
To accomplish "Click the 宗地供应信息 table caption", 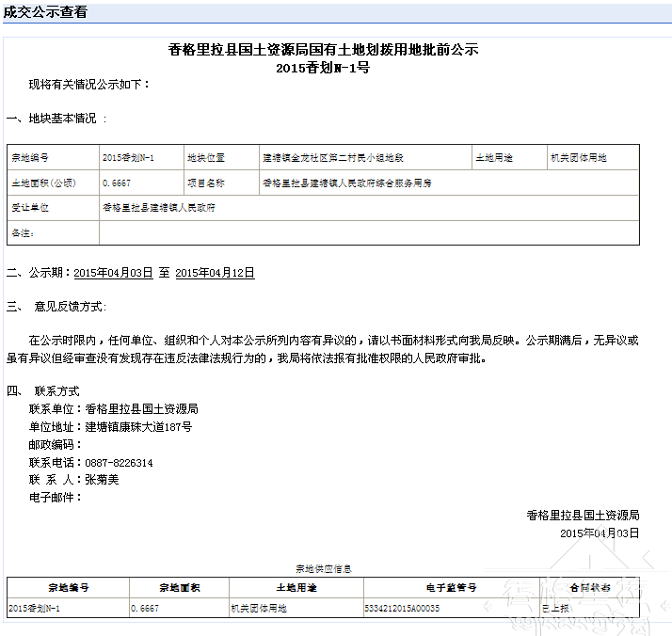I will point(323,569).
